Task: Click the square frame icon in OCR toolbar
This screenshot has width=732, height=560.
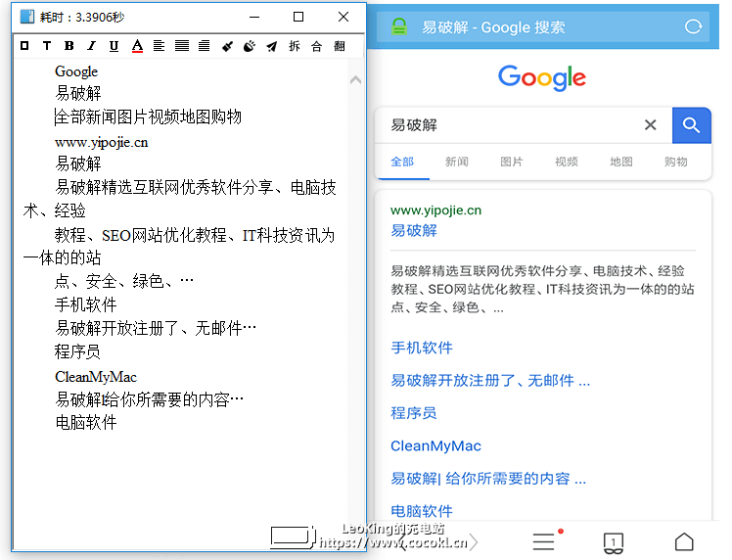Action: tap(24, 46)
